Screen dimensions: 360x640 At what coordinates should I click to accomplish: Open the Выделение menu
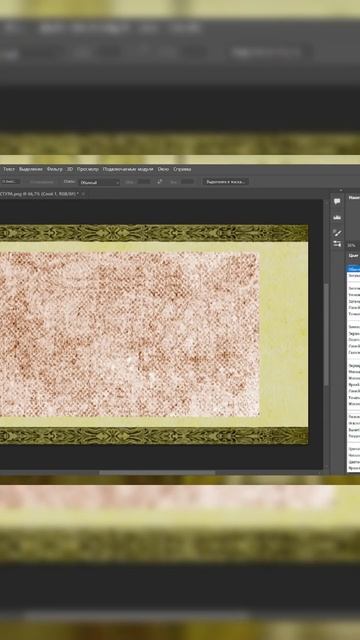(x=31, y=169)
